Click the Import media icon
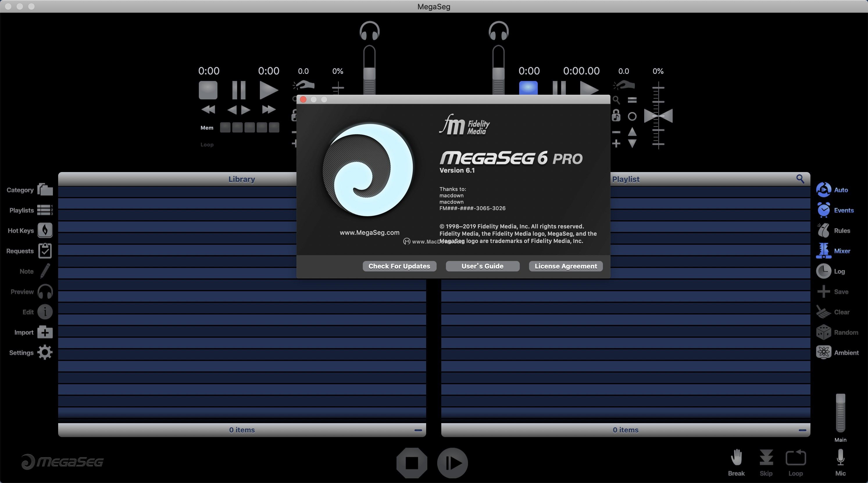The height and width of the screenshot is (483, 868). (x=45, y=332)
